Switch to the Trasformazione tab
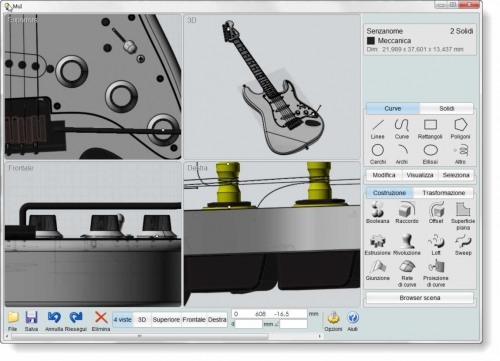This screenshot has height=361, width=500. point(444,193)
